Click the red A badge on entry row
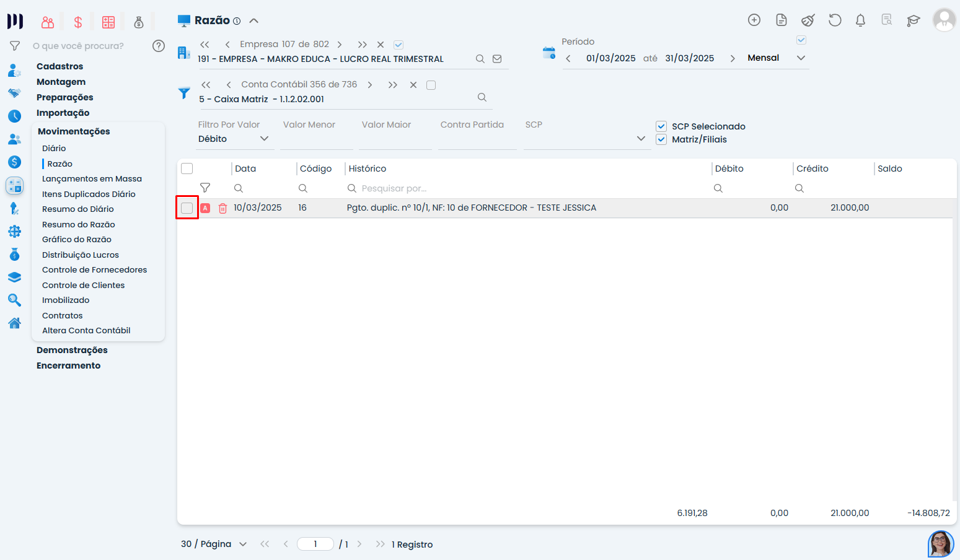Screen dimensions: 960x560 (x=205, y=208)
